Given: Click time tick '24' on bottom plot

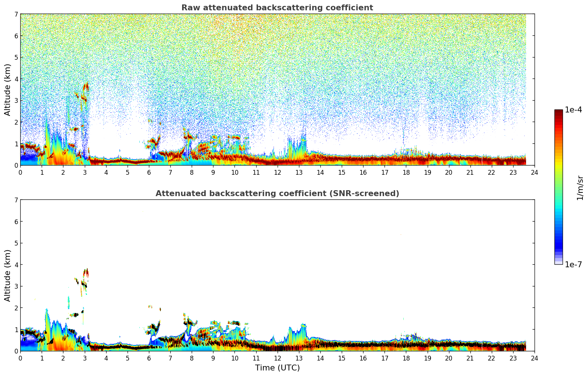Looking at the screenshot, I should 535,358.
